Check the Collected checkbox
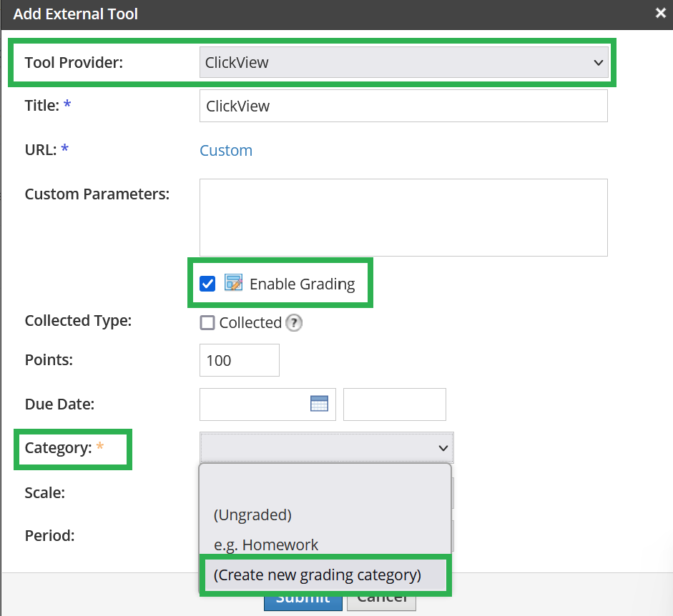 207,322
